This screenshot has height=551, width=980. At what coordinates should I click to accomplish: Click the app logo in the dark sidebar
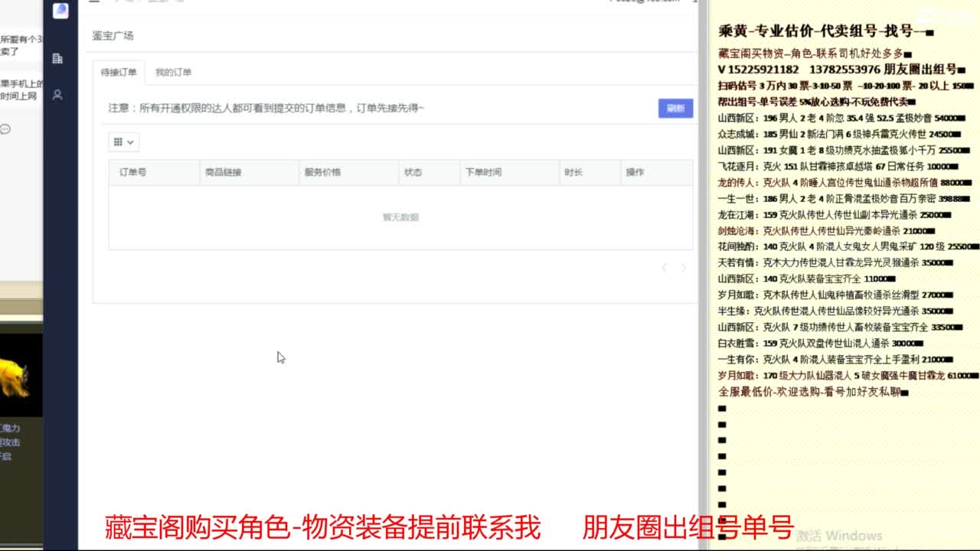pyautogui.click(x=60, y=10)
